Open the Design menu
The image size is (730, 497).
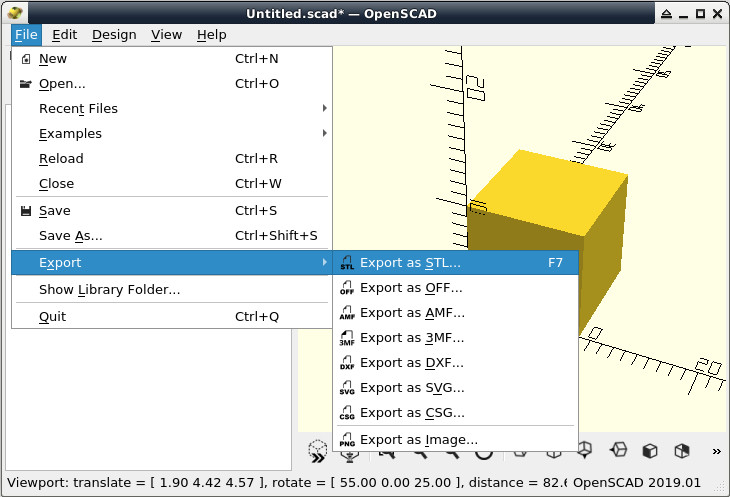click(114, 35)
